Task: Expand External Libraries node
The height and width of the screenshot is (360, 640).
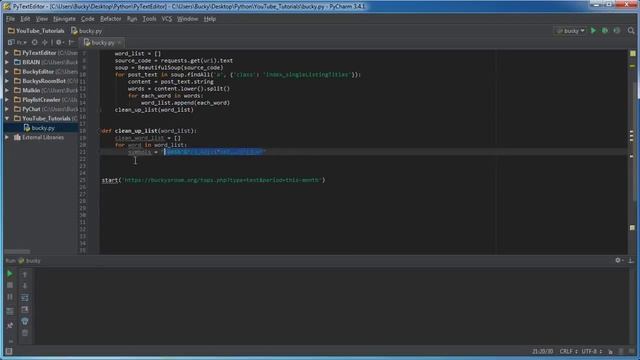Action: click(7, 138)
